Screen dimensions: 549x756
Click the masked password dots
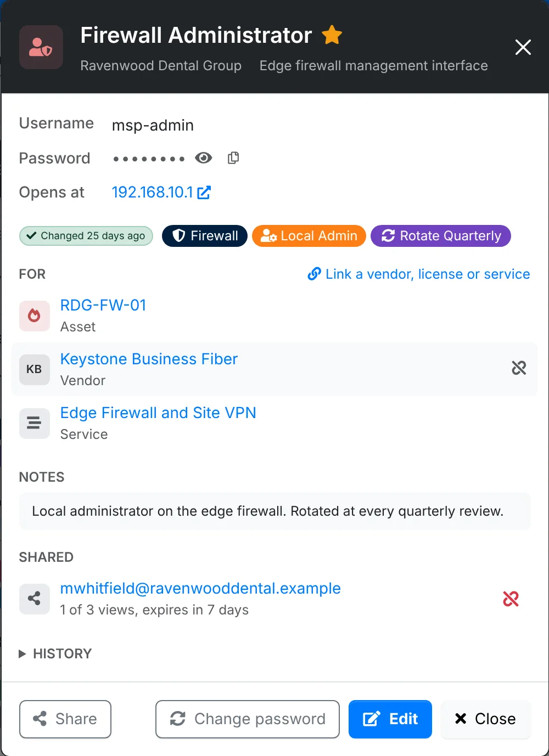[x=148, y=159]
